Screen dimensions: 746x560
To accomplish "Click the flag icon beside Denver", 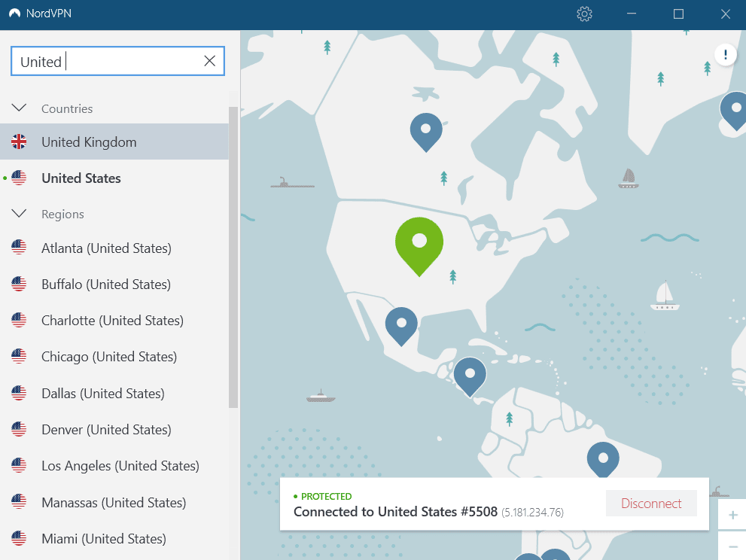I will click(19, 429).
